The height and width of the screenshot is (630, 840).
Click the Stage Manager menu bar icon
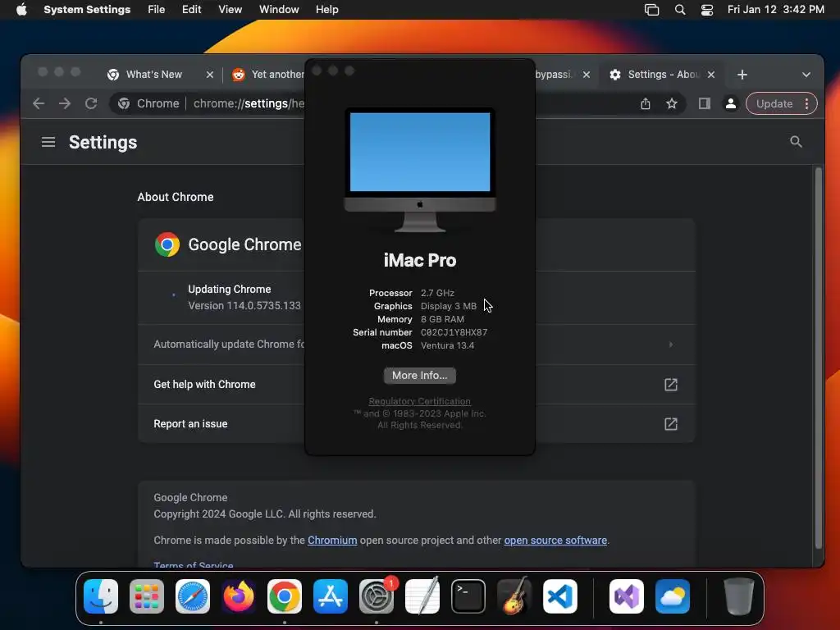tap(651, 10)
